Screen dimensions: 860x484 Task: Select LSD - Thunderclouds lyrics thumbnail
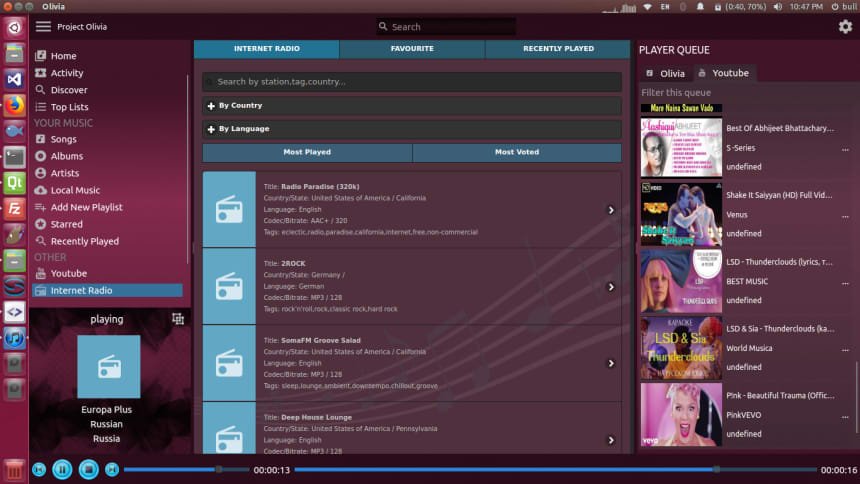[681, 281]
